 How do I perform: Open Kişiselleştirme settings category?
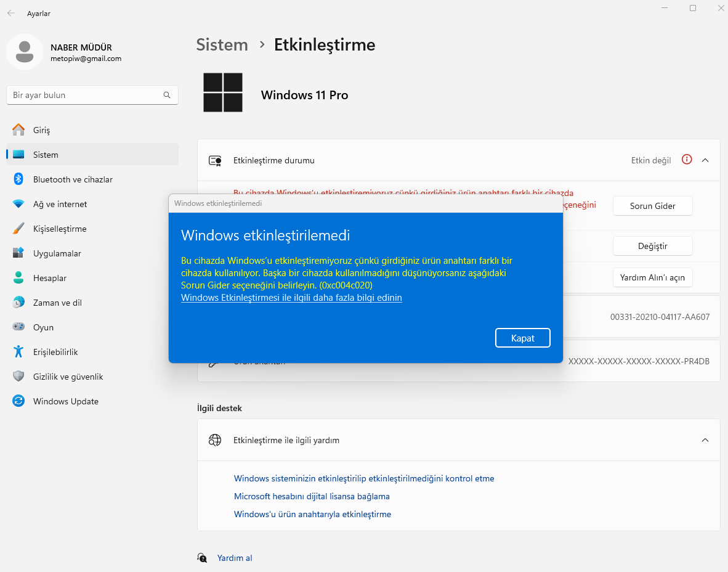tap(92, 228)
